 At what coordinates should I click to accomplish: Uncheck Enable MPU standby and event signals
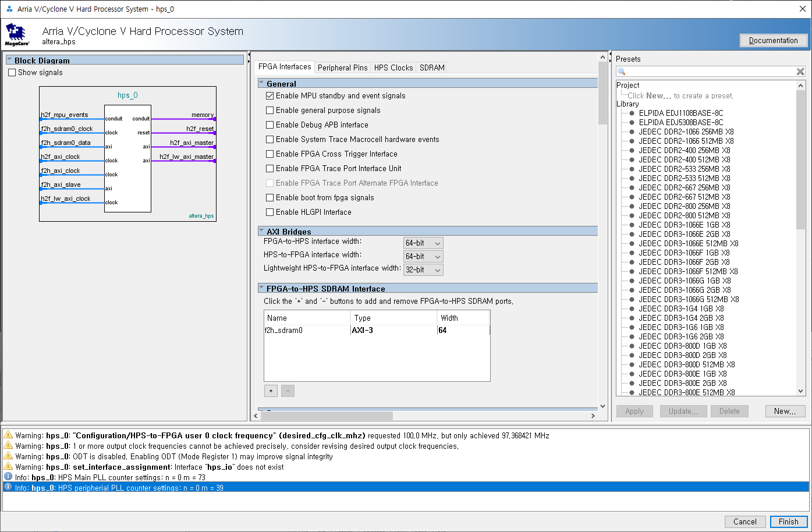[270, 95]
